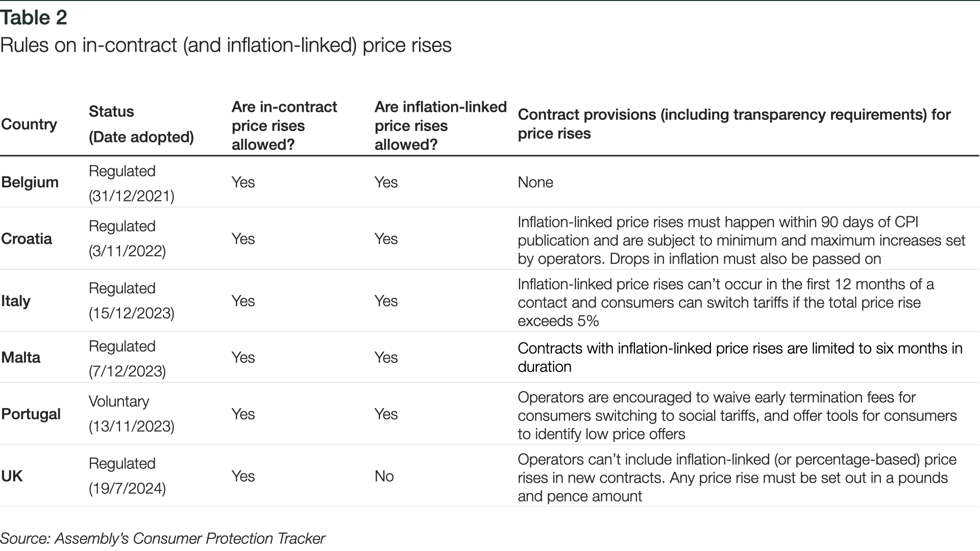980x551 pixels.
Task: Click the Status (Date adopted) column header
Action: 141,124
